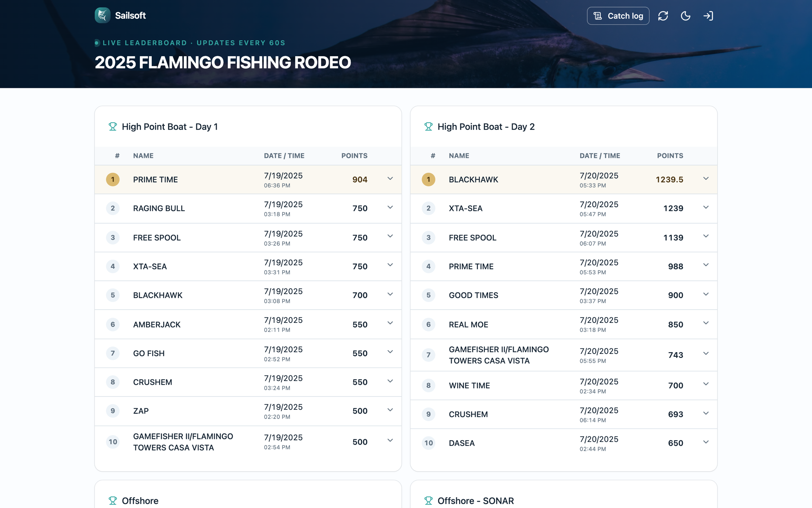The image size is (812, 508).
Task: Expand FREE SPOOL row in Day 2
Action: pyautogui.click(x=706, y=236)
